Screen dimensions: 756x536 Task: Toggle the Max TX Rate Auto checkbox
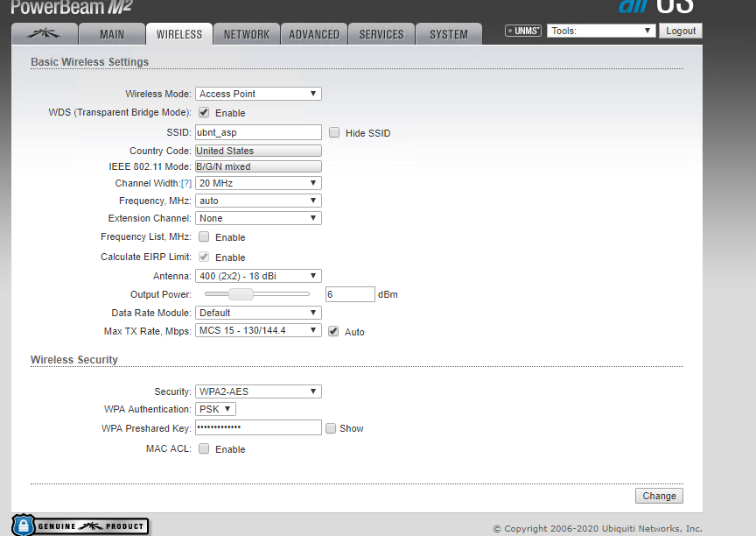pyautogui.click(x=333, y=331)
